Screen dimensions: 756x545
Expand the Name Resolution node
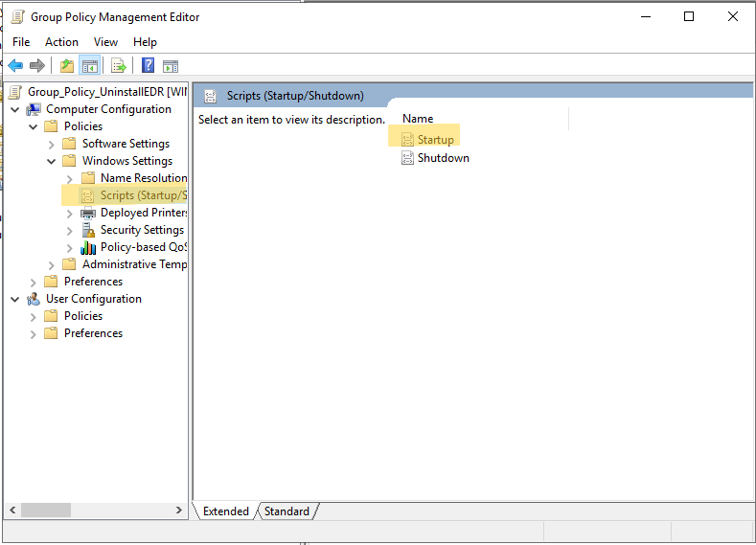pos(70,179)
